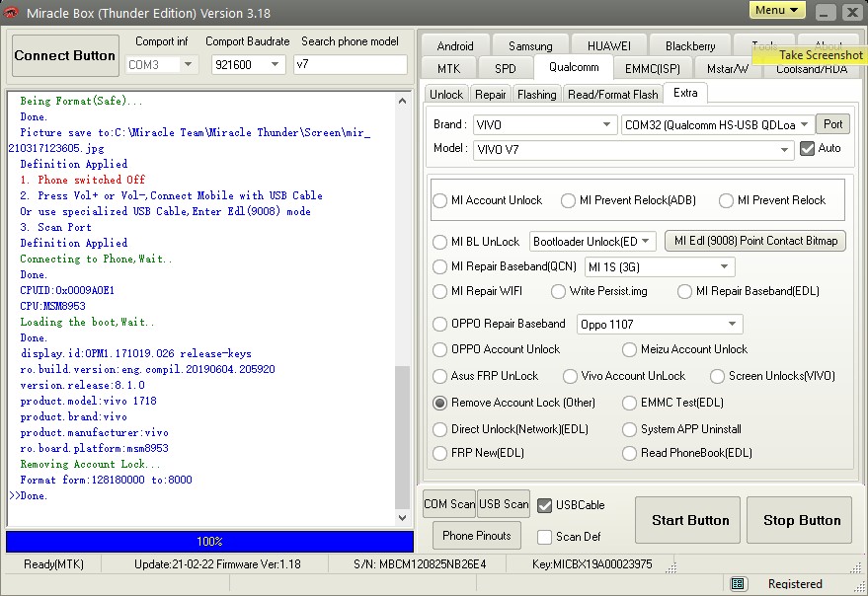This screenshot has width=868, height=596.
Task: Expand the Brand VIVO dropdown
Action: 607,124
